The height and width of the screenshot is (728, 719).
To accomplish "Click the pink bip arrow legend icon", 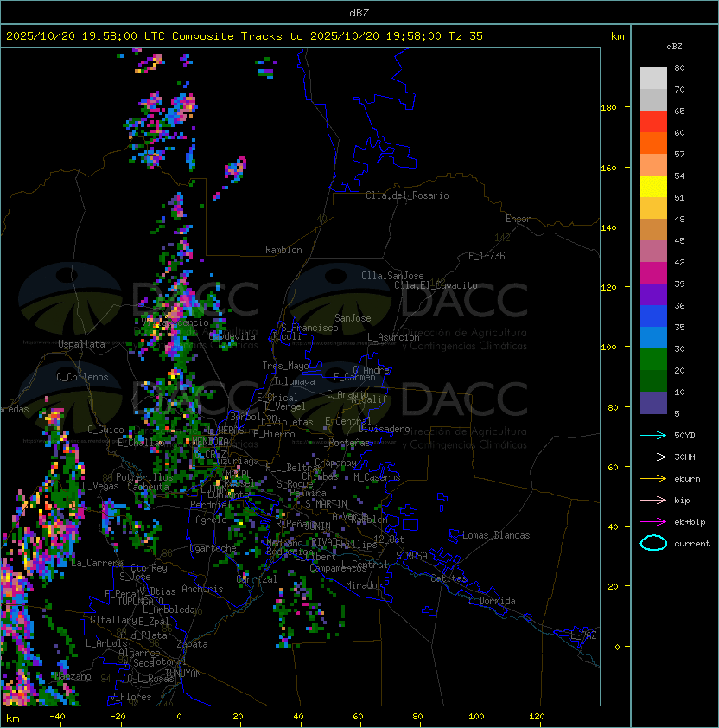I will pyautogui.click(x=653, y=500).
